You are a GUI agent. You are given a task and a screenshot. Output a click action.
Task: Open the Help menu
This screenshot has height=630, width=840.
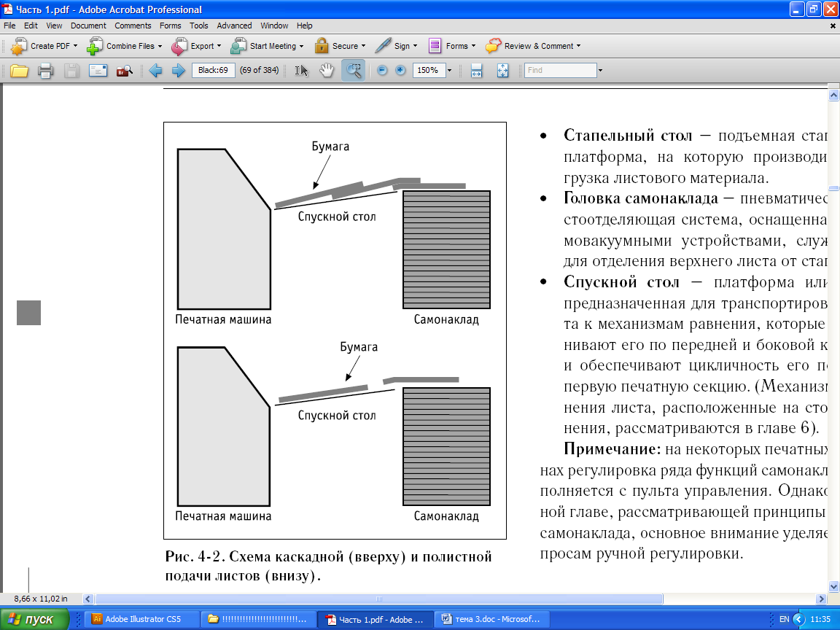(x=304, y=26)
